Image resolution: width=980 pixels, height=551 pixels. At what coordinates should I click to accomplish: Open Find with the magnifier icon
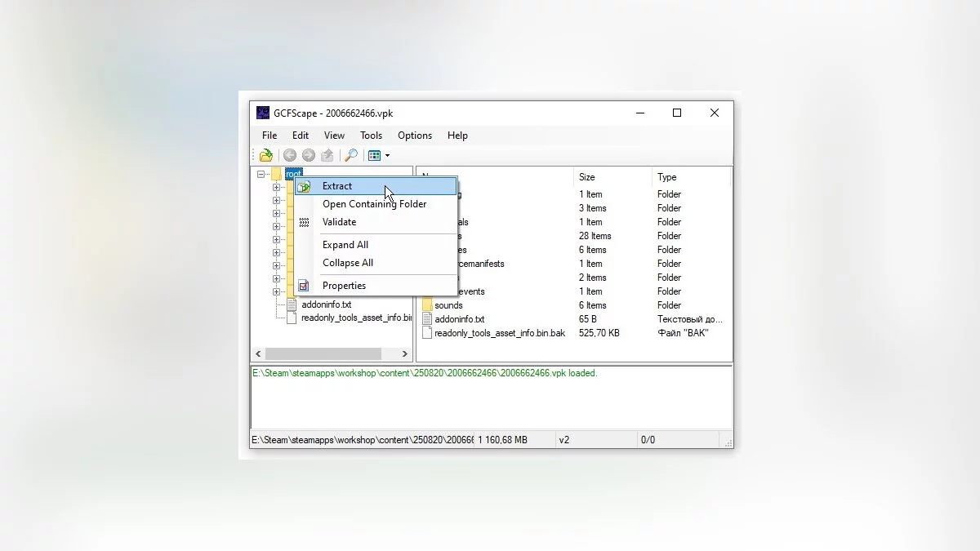pos(350,155)
